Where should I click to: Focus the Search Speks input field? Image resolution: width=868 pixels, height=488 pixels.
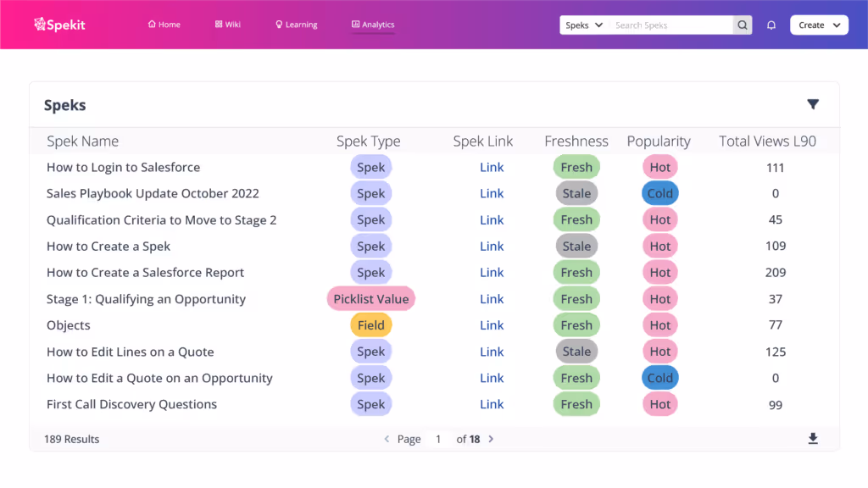(x=671, y=25)
